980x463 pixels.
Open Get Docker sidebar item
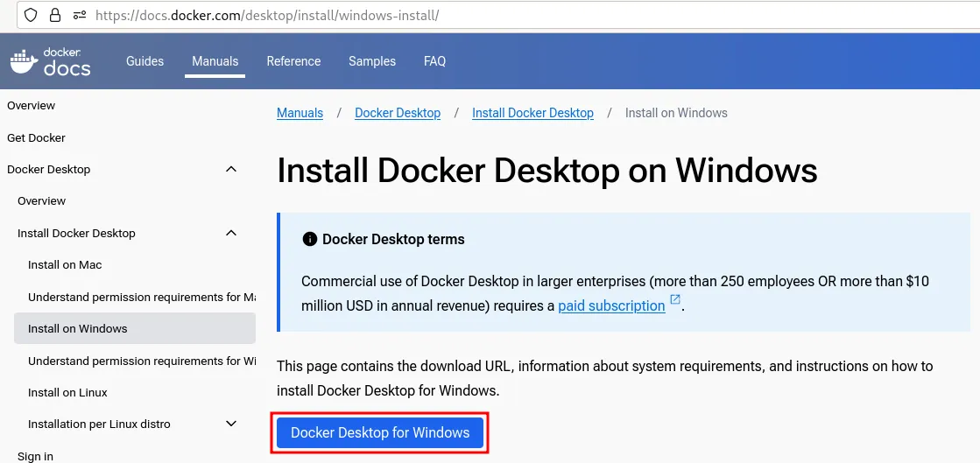36,137
